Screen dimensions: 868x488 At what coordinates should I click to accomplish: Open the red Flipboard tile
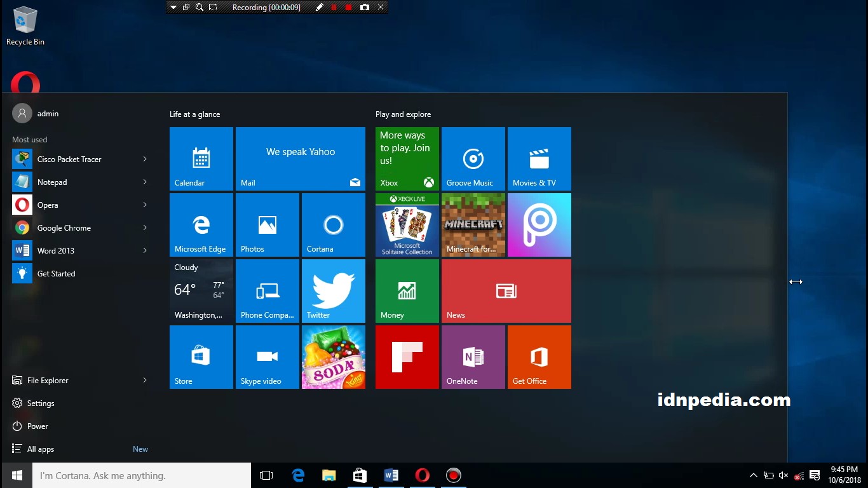pos(407,357)
